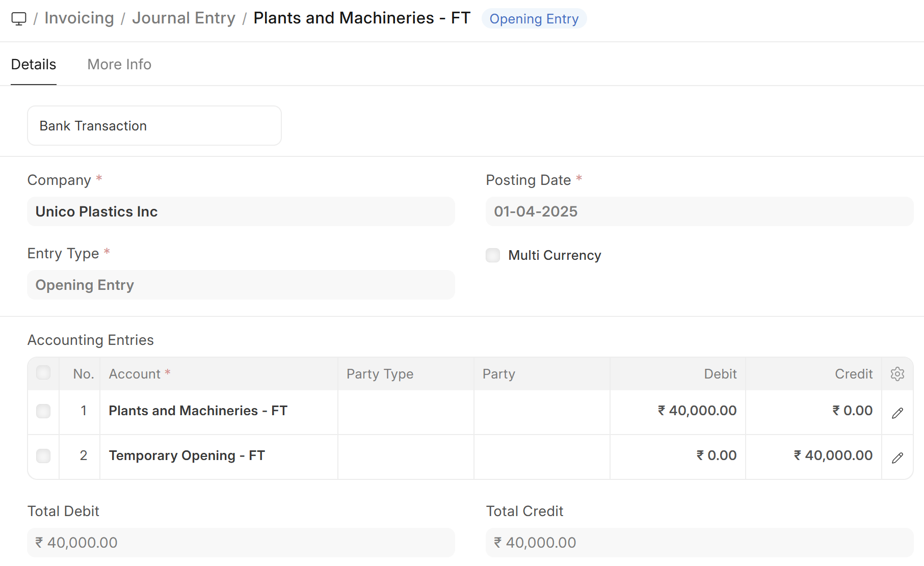The image size is (924, 566).
Task: Click the Opening Entry status badge
Action: pos(534,19)
